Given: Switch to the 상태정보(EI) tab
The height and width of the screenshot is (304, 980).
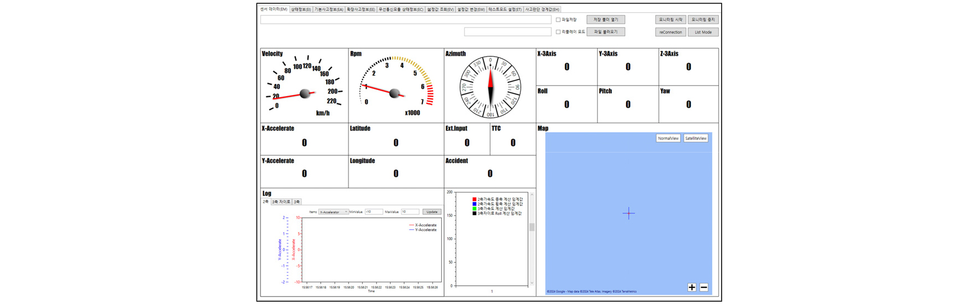Looking at the screenshot, I should pos(301,9).
